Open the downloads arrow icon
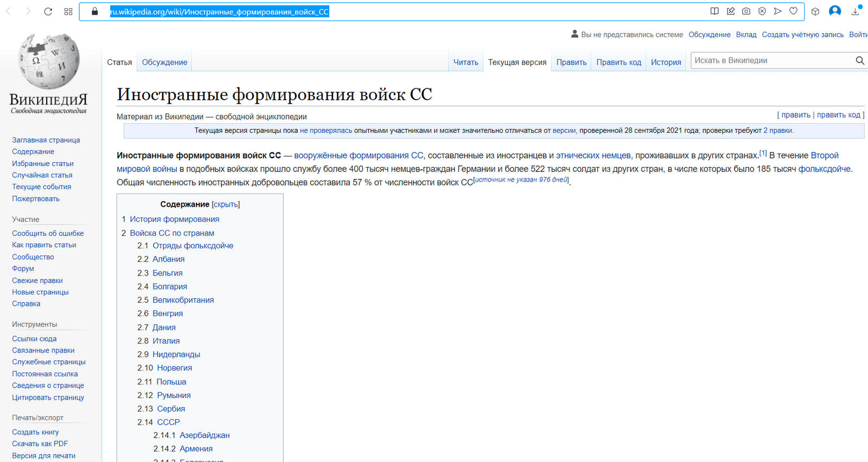The width and height of the screenshot is (868, 462). [856, 11]
